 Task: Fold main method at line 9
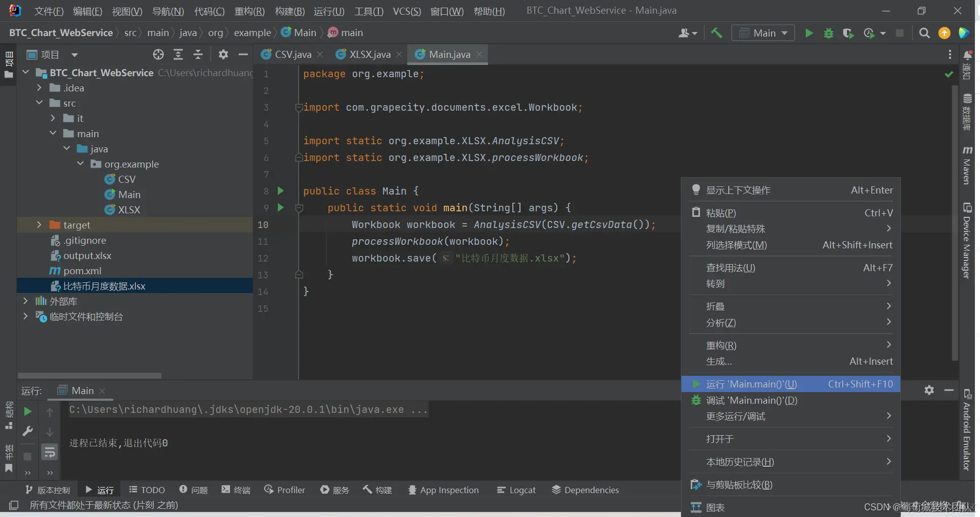click(299, 208)
